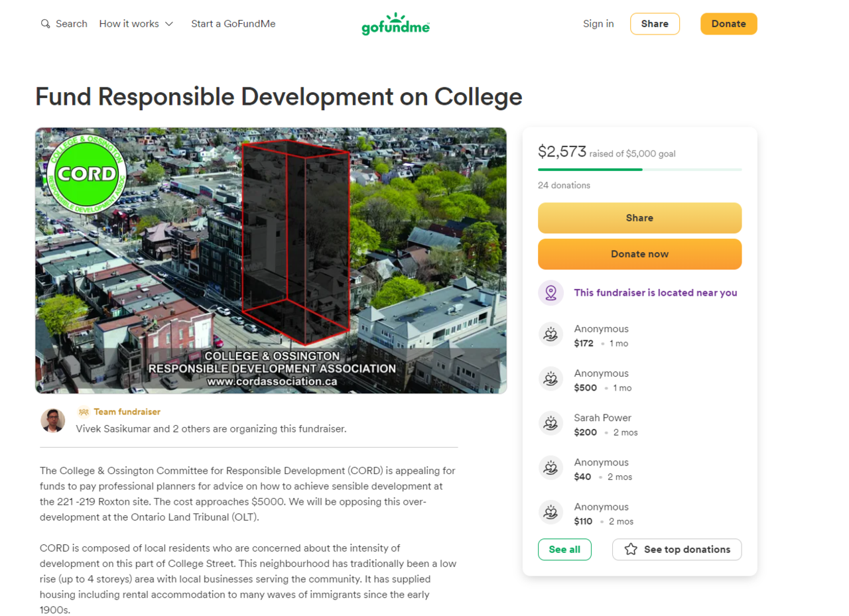
Task: Click the '24 donations' count
Action: (564, 186)
